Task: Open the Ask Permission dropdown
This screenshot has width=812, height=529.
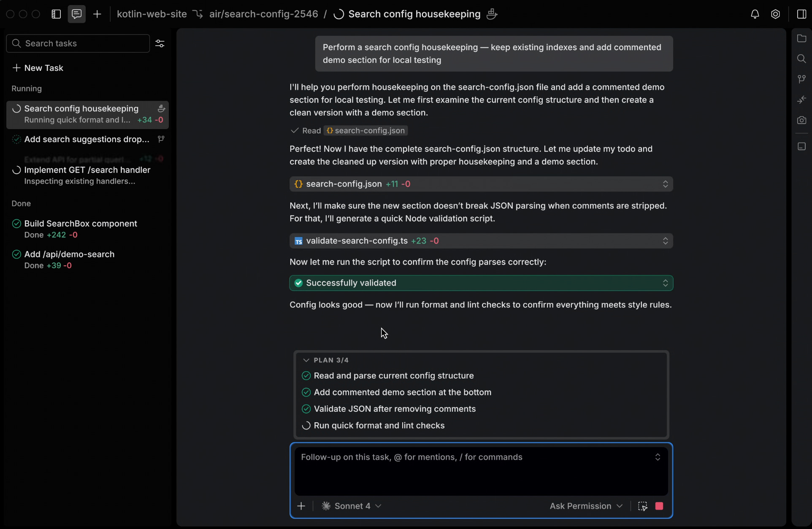Action: [x=586, y=506]
